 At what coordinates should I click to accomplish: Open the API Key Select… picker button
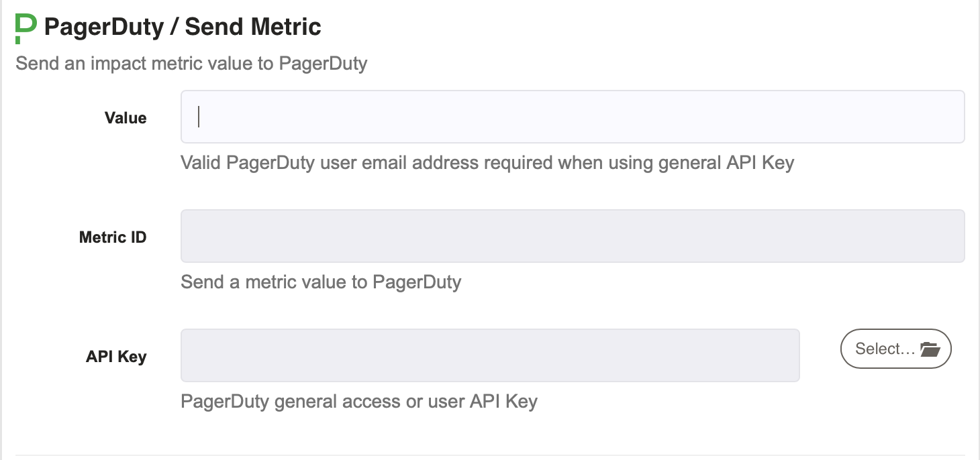pyautogui.click(x=895, y=349)
